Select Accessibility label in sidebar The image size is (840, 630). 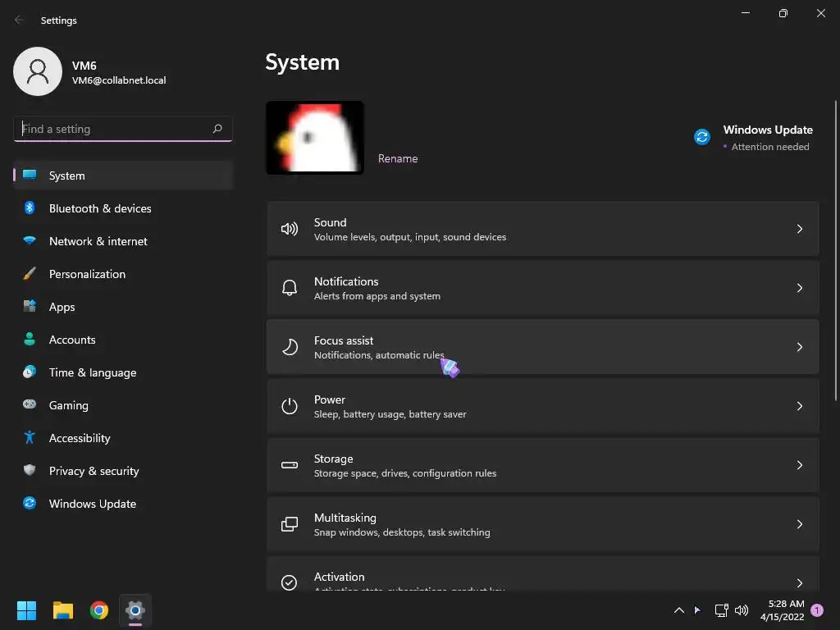point(80,438)
